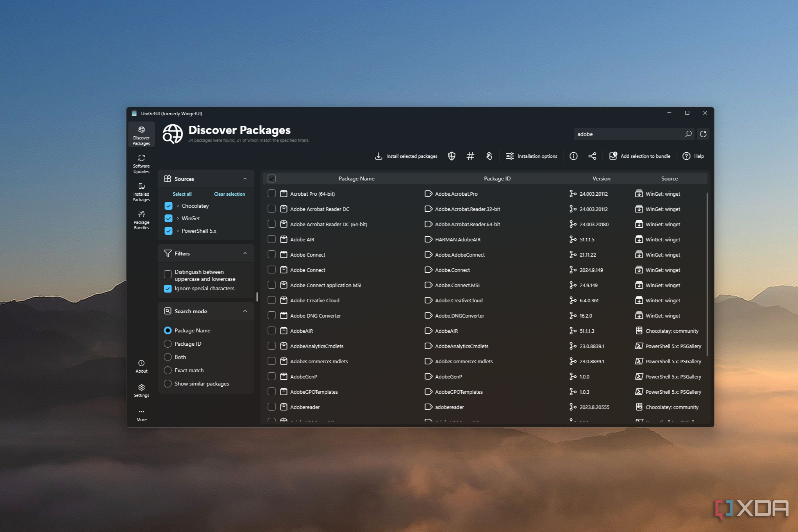
Task: Expand the Chocolatey source tree
Action: point(178,206)
